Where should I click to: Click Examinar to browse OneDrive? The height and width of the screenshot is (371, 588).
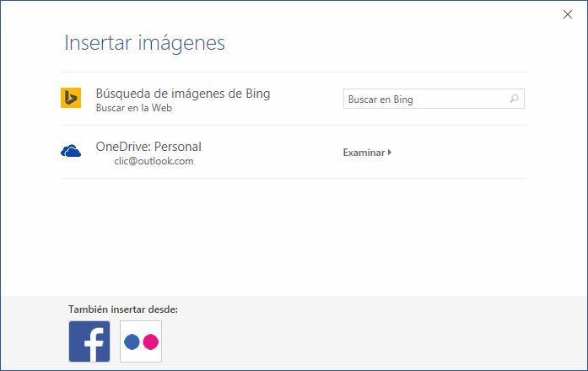pos(368,153)
